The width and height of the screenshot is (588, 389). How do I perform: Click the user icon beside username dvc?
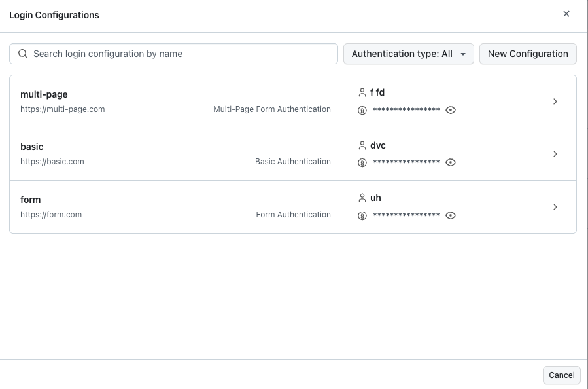tap(362, 145)
